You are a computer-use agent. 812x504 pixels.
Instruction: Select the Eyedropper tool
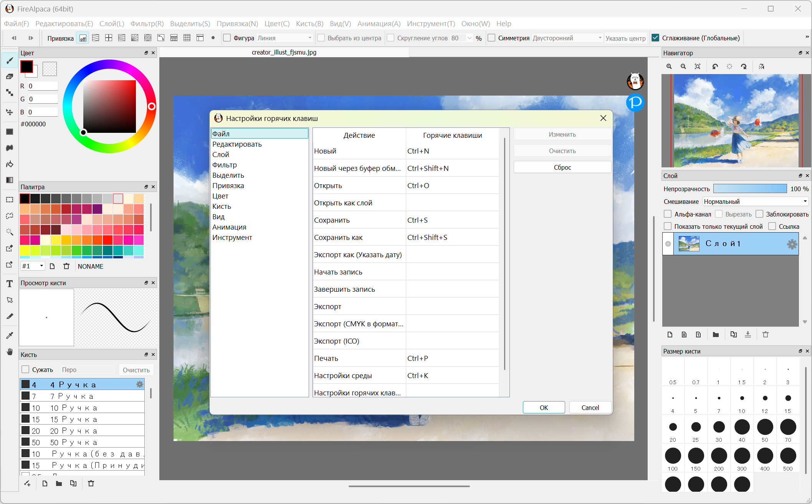[x=10, y=335]
